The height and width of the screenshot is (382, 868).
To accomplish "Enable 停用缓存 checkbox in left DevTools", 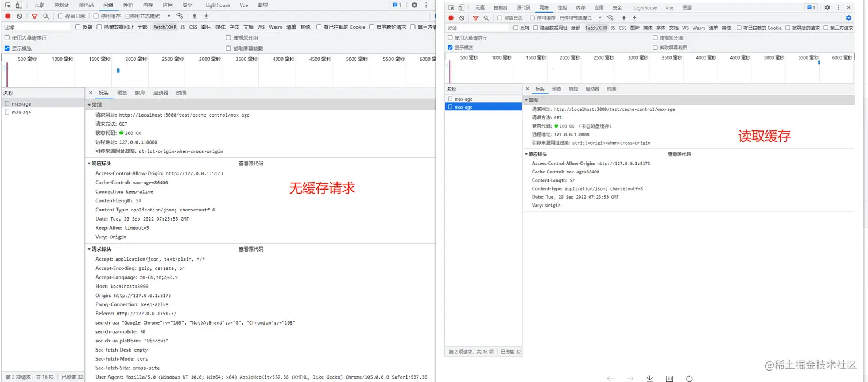I will tap(96, 17).
